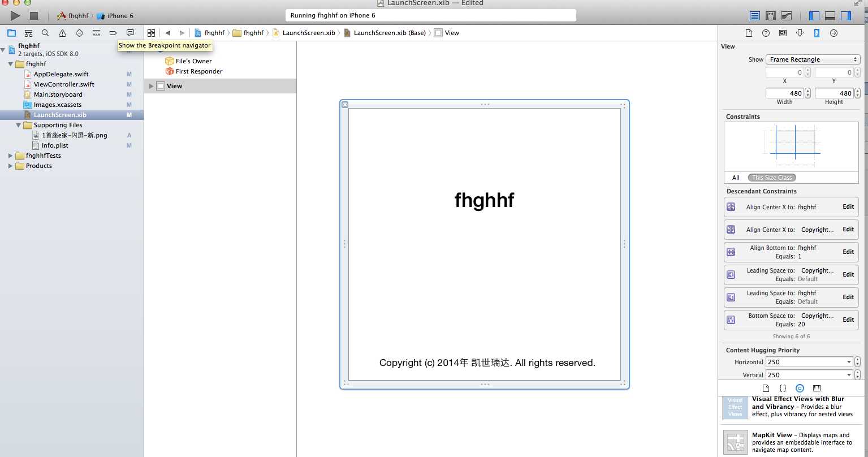
Task: Collapse the fhghhf project root
Action: pyautogui.click(x=3, y=49)
